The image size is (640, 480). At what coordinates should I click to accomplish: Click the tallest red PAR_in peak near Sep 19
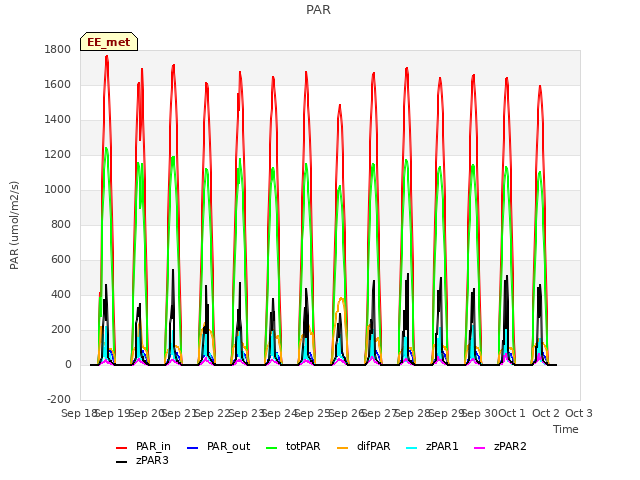(x=107, y=57)
